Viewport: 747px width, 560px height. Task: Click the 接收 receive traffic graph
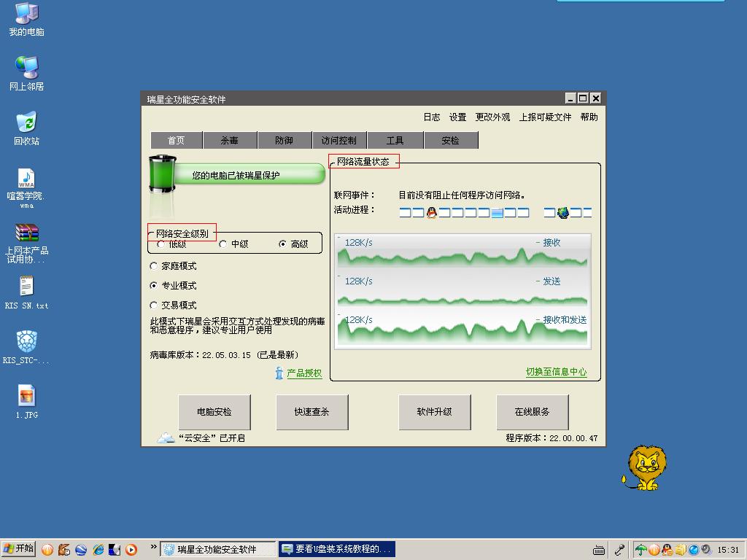click(x=462, y=252)
